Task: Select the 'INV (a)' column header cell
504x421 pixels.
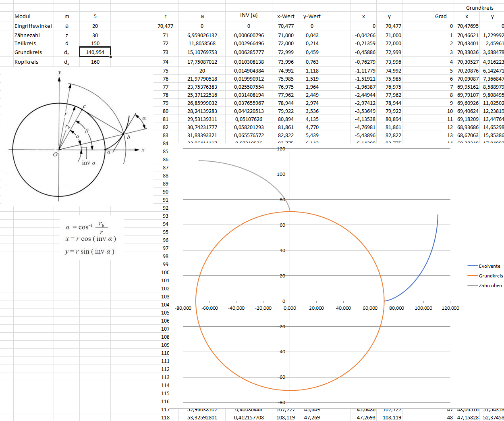Action: 249,15
